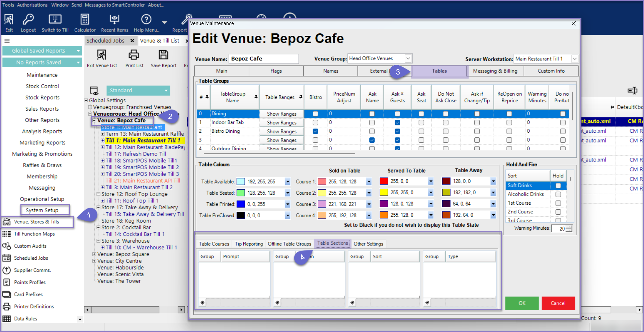Open Custom Audits in sidebar
The height and width of the screenshot is (332, 644).
pyautogui.click(x=30, y=246)
